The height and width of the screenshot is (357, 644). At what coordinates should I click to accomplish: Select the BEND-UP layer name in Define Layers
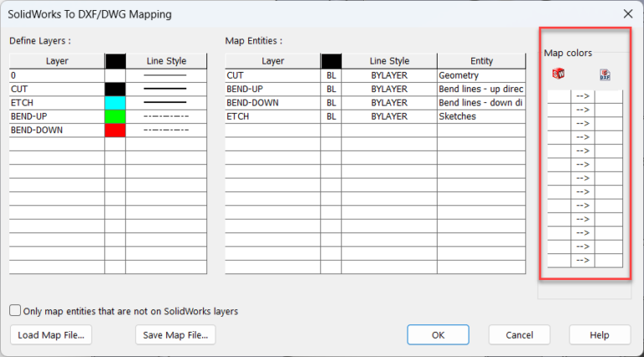(57, 116)
